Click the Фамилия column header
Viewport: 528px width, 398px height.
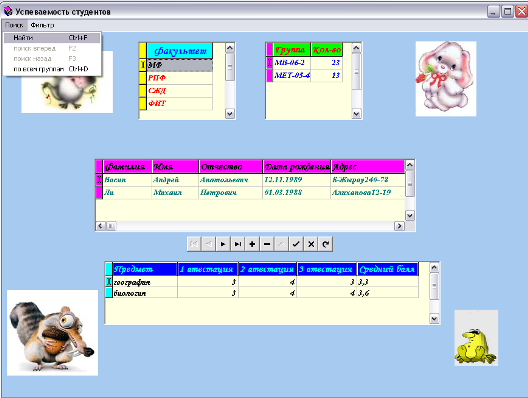pyautogui.click(x=127, y=167)
